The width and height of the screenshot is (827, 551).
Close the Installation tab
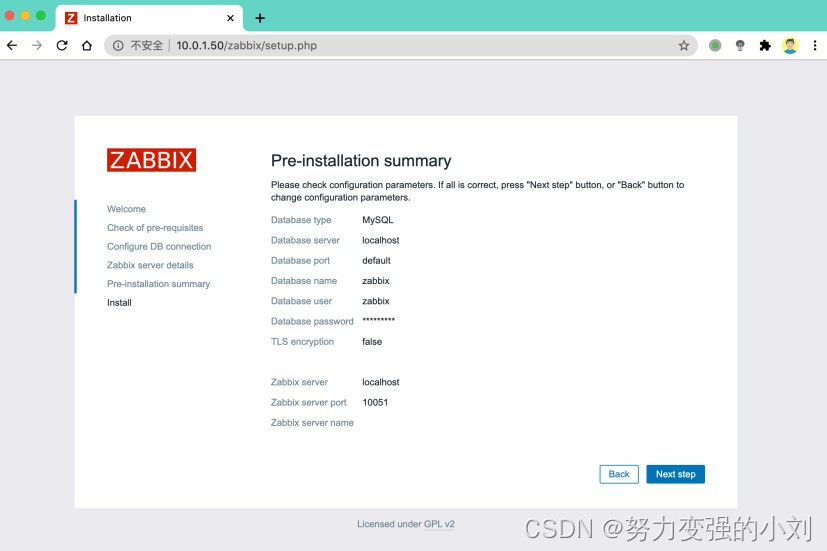(x=230, y=18)
